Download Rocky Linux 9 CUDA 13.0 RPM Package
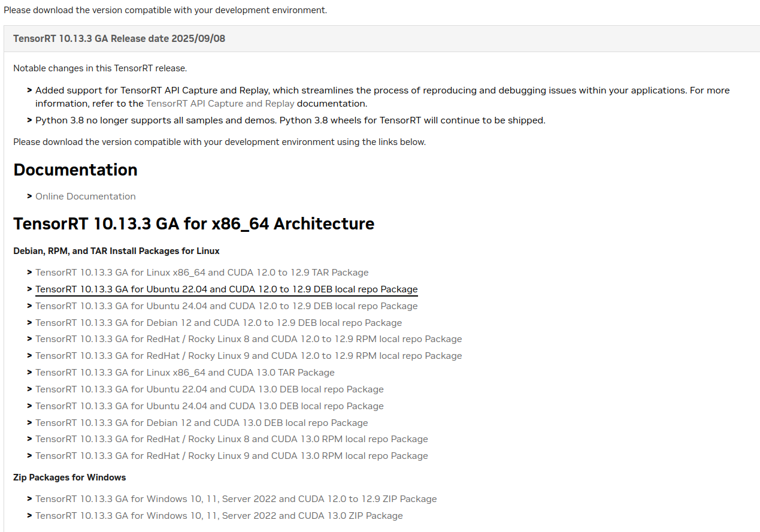 232,456
